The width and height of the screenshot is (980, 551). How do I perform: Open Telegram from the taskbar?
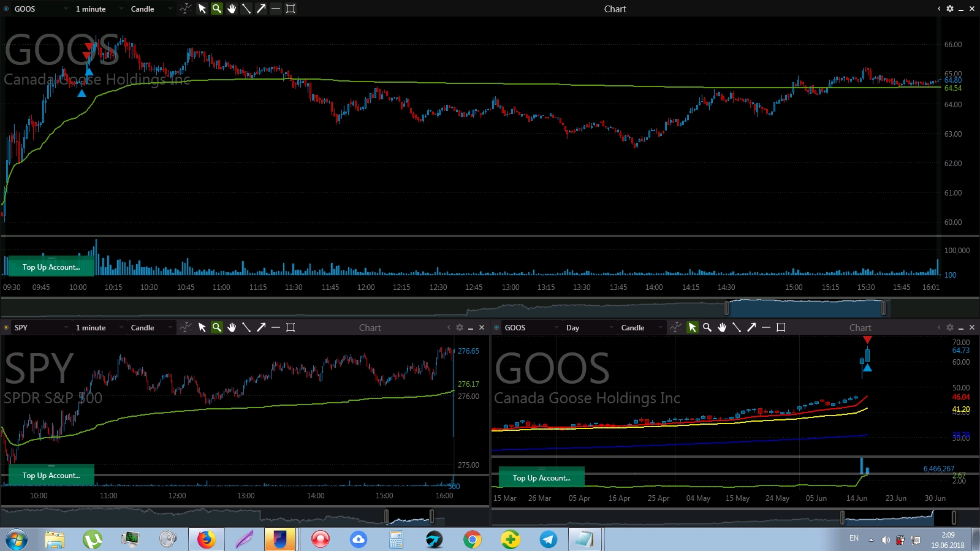(548, 539)
